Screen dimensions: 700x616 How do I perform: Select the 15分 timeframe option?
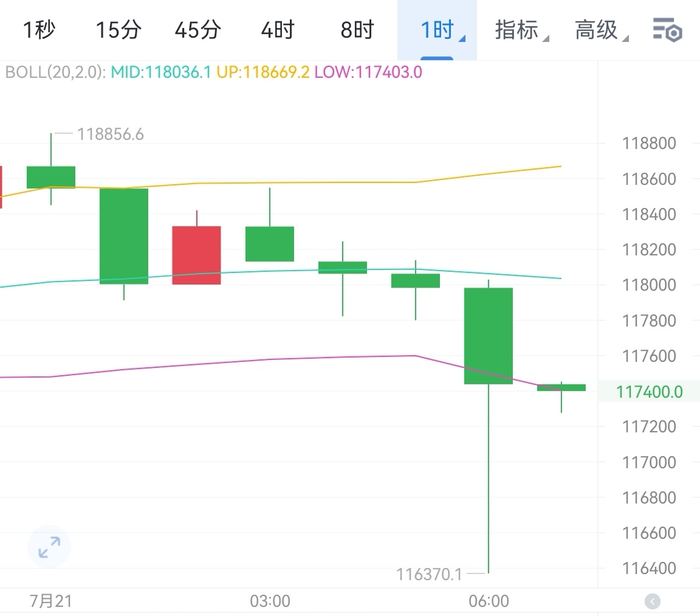click(118, 30)
